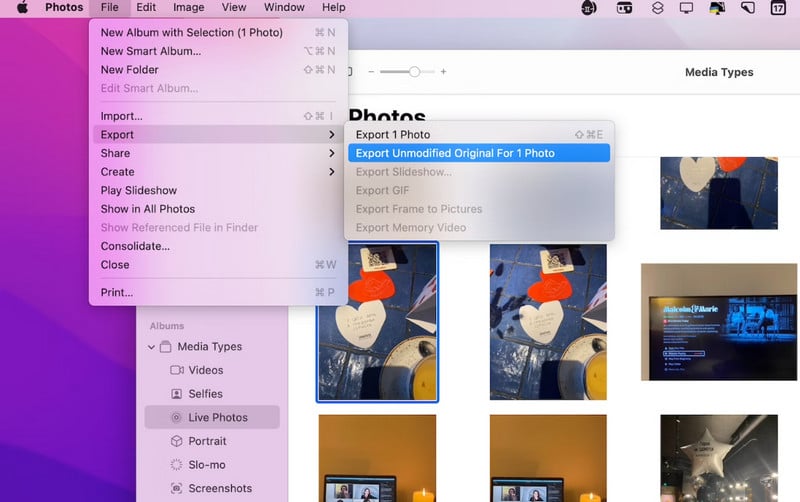800x502 pixels.
Task: Click the Slo-mo icon in sidebar
Action: coord(177,465)
